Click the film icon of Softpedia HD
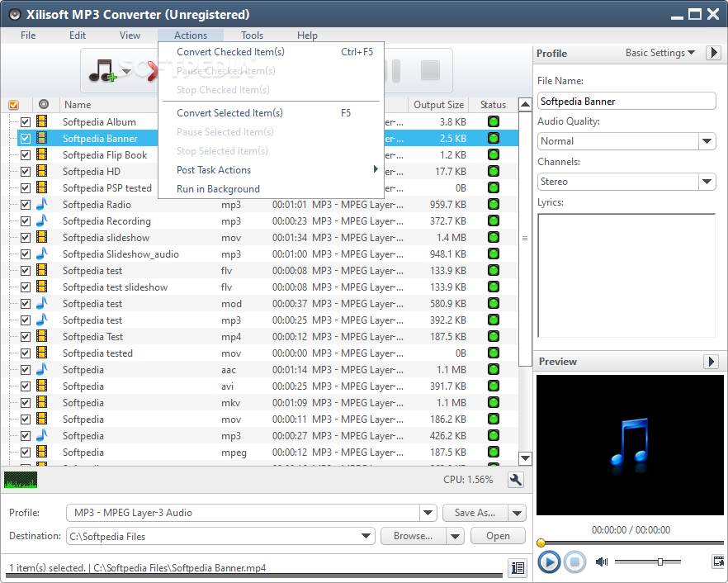The image size is (728, 583). [42, 172]
